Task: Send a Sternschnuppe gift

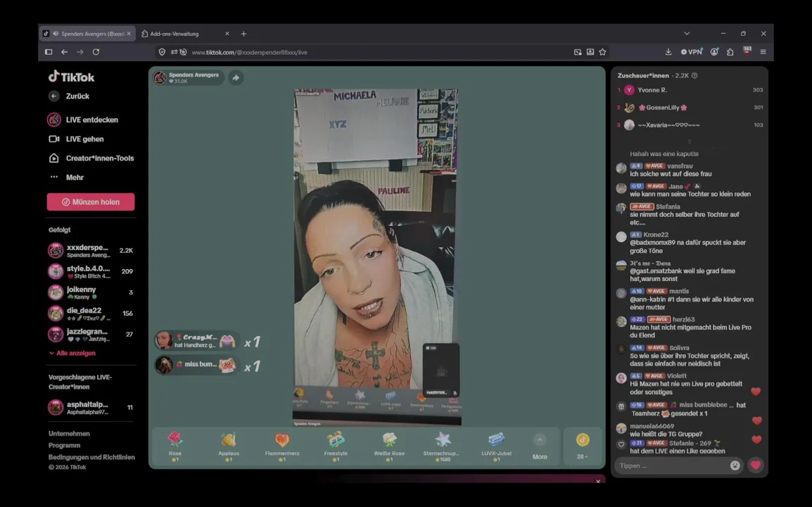Action: pos(442,446)
